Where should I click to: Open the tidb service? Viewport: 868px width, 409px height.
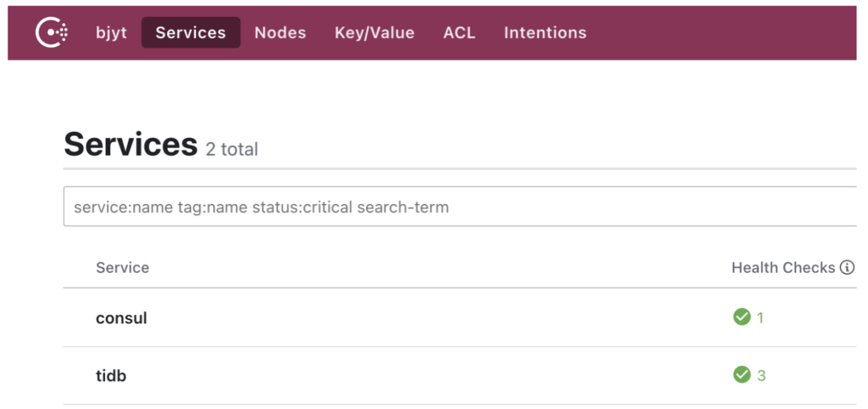[111, 376]
